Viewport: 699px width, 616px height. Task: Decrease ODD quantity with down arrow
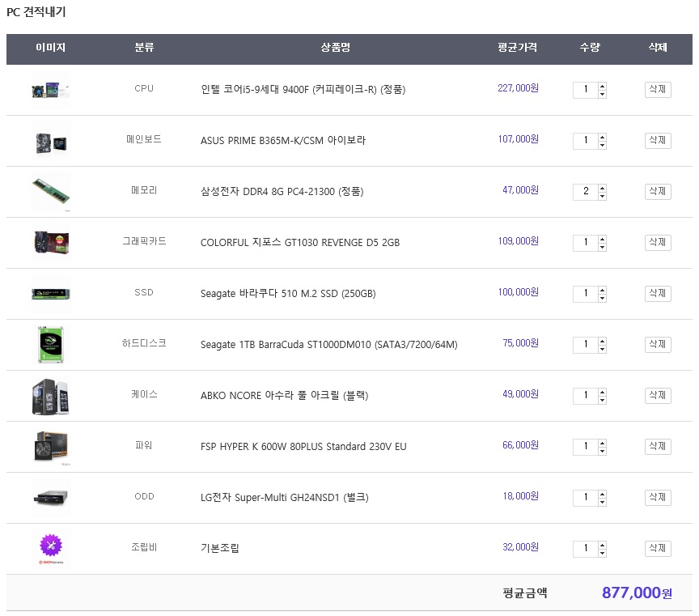pyautogui.click(x=602, y=501)
